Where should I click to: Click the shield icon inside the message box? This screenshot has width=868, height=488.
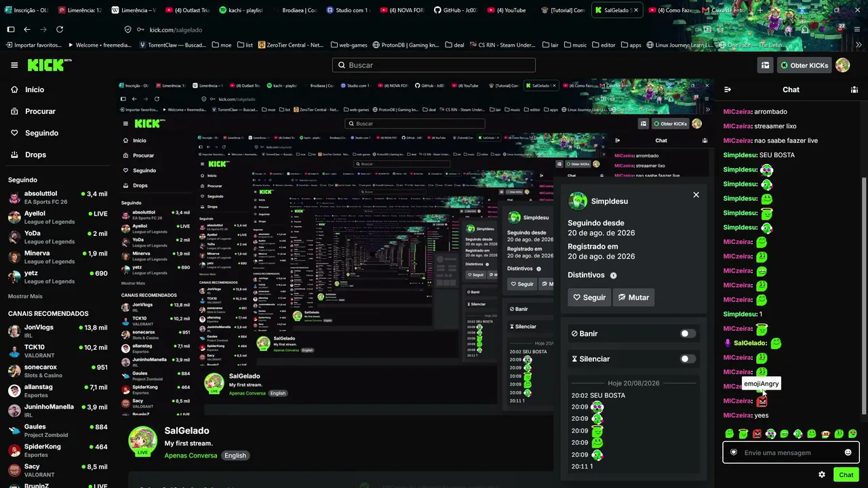734,452
